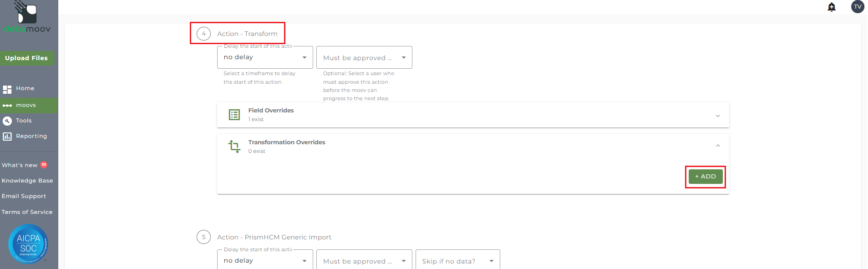Open Transform step 'Must be approved' dropdown

coord(364,58)
